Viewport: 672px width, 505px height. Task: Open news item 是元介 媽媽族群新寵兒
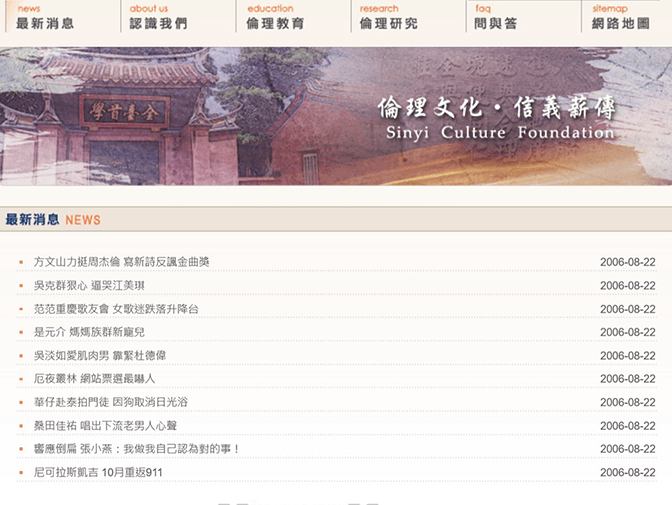coord(89,332)
